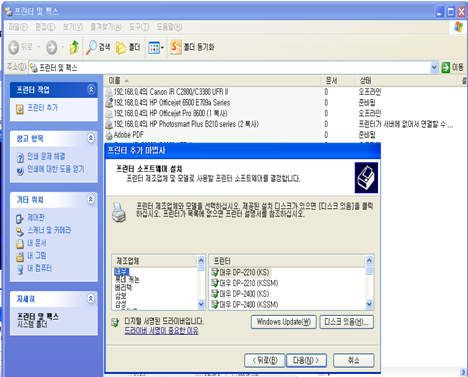Viewport: 468px width, 377px height.
Task: Select the HP Officejet 6500 E709a Series printer
Action: (x=172, y=102)
